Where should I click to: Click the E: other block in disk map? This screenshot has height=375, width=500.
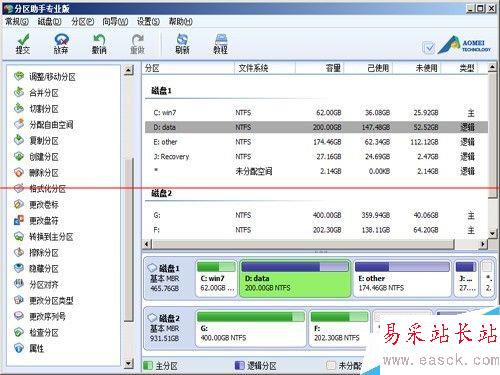click(x=402, y=279)
